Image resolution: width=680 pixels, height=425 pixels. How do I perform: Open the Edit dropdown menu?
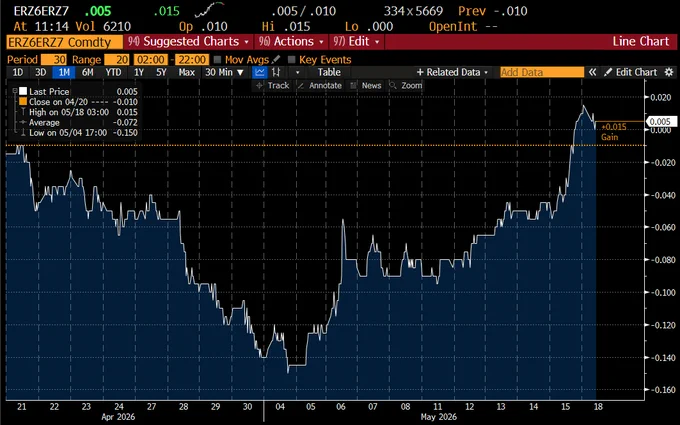point(356,42)
